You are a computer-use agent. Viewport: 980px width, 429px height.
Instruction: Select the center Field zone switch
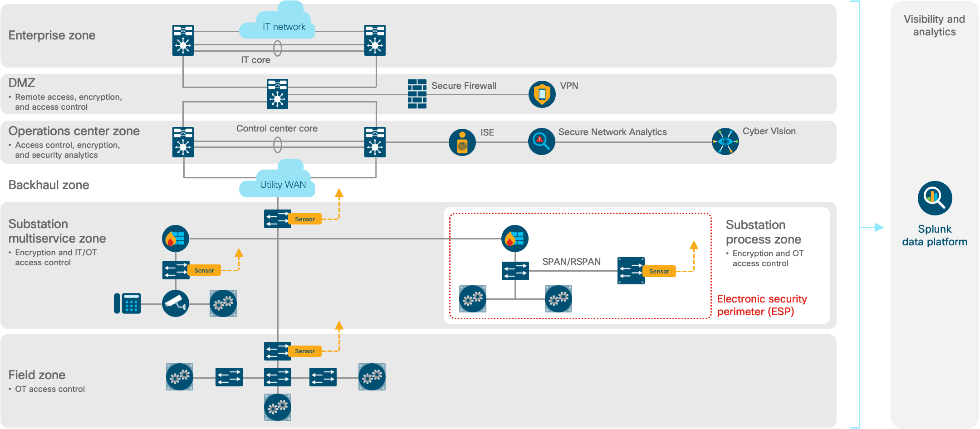277,377
